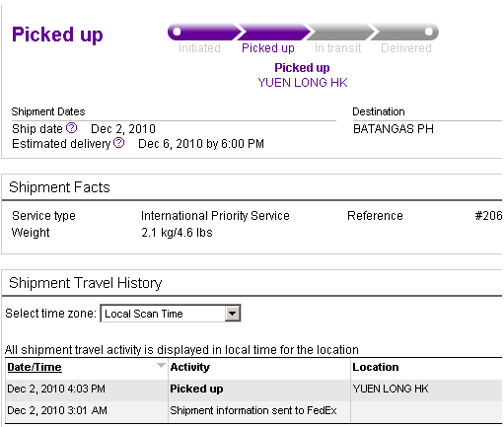504x427 pixels.
Task: Select the Dec 2 4:03 PM history row
Action: [253, 389]
